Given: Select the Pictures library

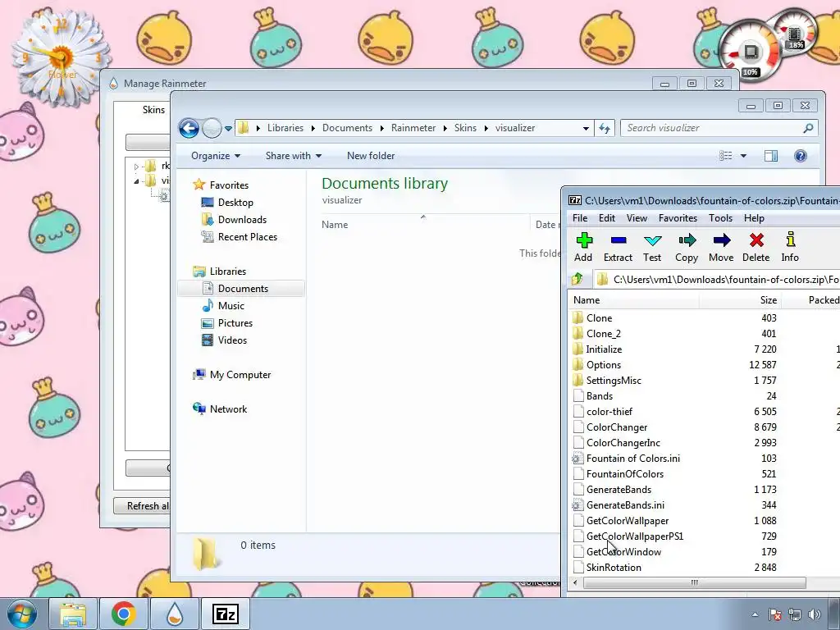Looking at the screenshot, I should pyautogui.click(x=235, y=323).
